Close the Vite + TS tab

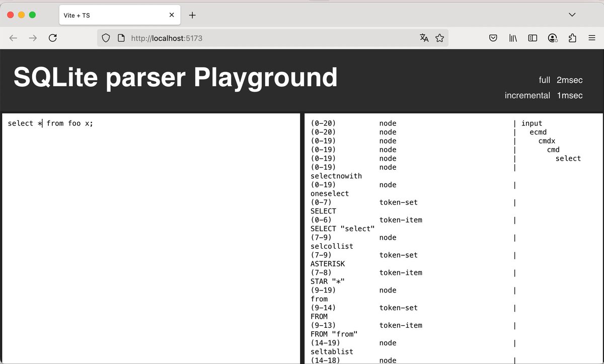(172, 15)
